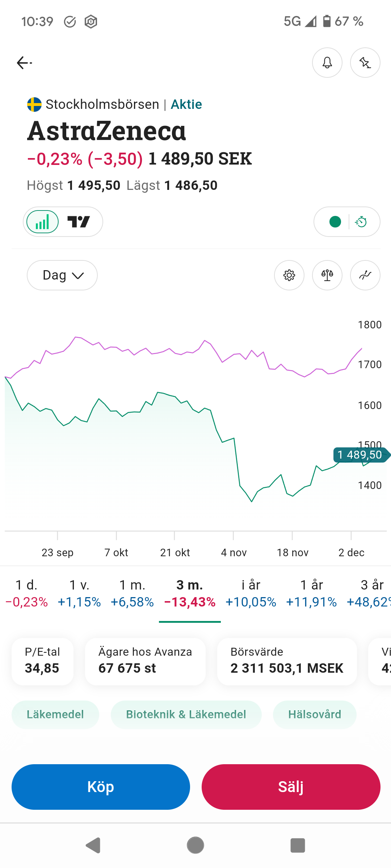Tap the compare scales icon
The width and height of the screenshot is (391, 868).
(327, 275)
